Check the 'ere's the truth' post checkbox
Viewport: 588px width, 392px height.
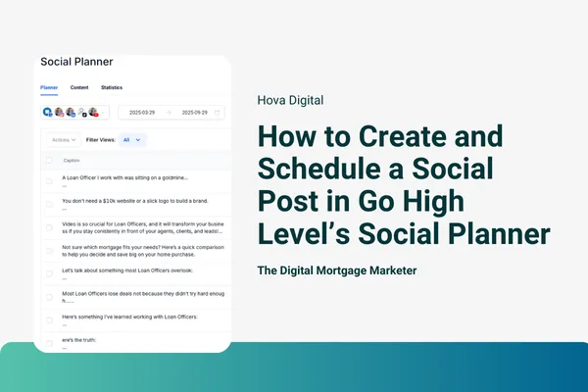click(49, 343)
